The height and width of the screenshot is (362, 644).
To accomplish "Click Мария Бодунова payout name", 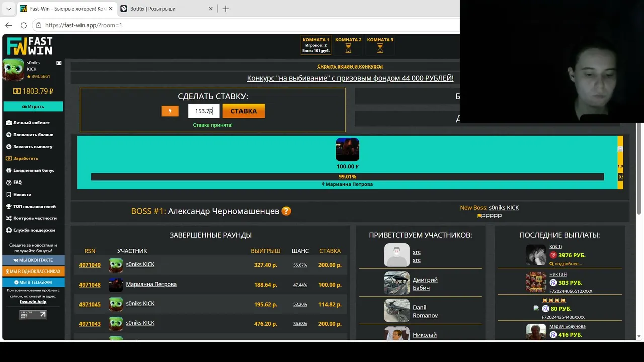I will tap(568, 326).
